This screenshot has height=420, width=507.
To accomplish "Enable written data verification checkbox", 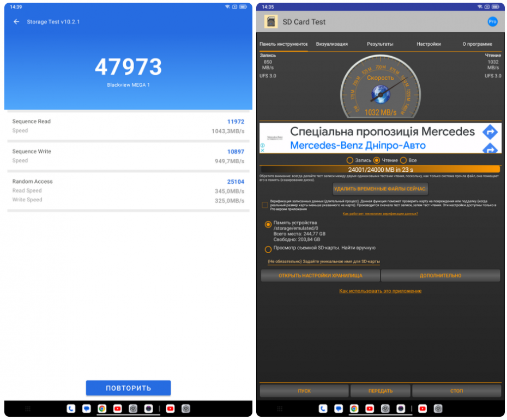I will click(265, 205).
